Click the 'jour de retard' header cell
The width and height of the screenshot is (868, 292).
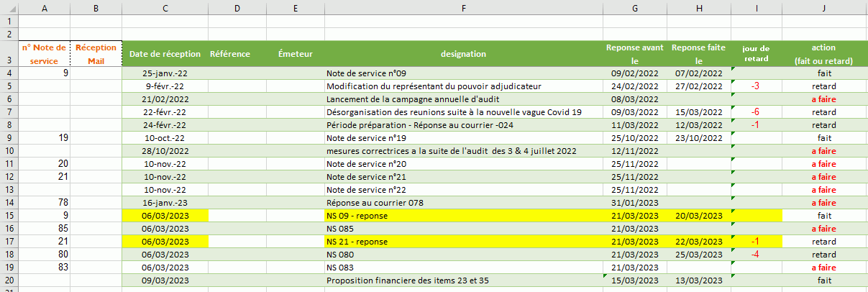coord(756,54)
